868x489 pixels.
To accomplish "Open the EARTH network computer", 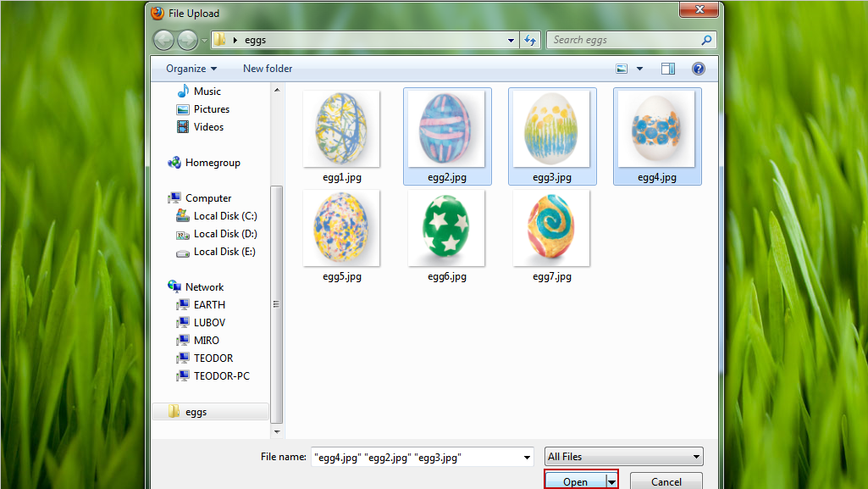I will (201, 304).
